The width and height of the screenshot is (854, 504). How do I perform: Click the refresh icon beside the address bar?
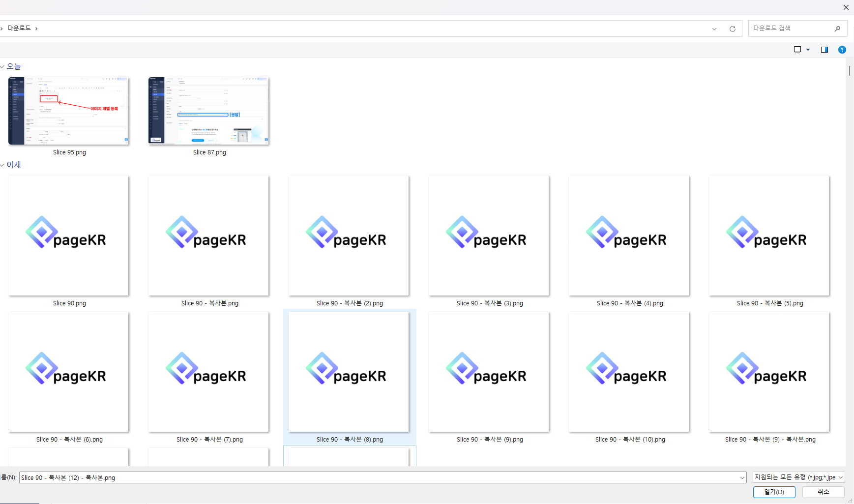732,29
